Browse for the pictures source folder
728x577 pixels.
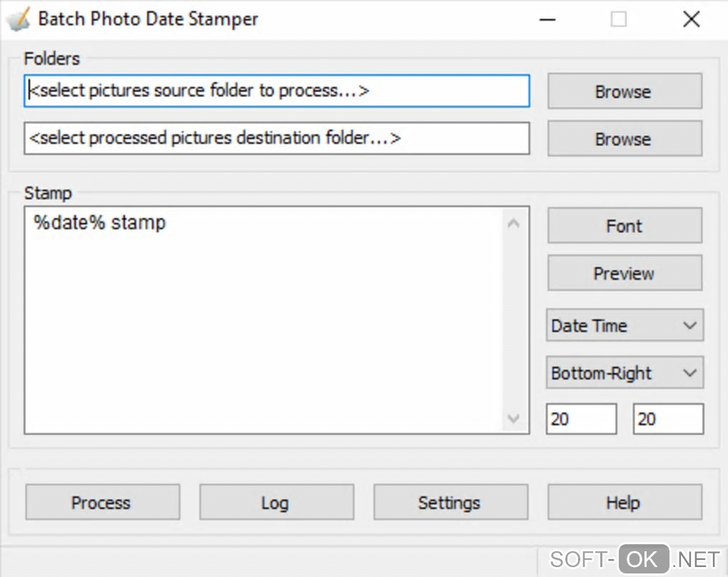625,92
